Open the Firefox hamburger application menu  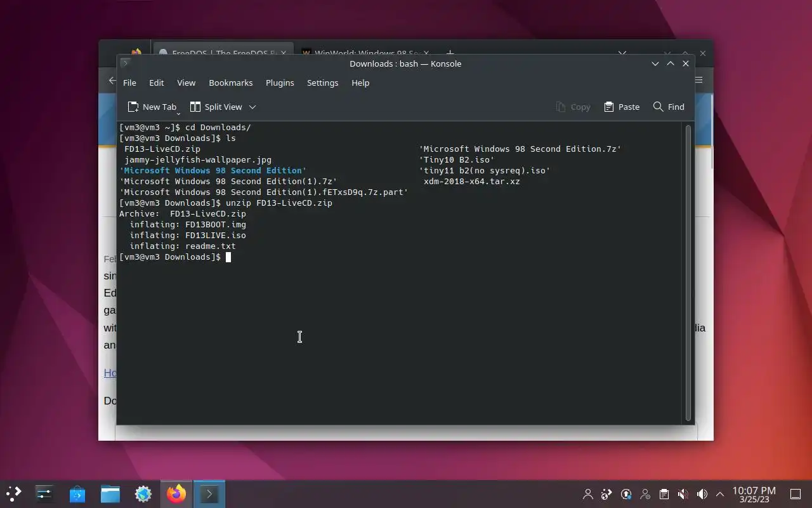pos(699,81)
